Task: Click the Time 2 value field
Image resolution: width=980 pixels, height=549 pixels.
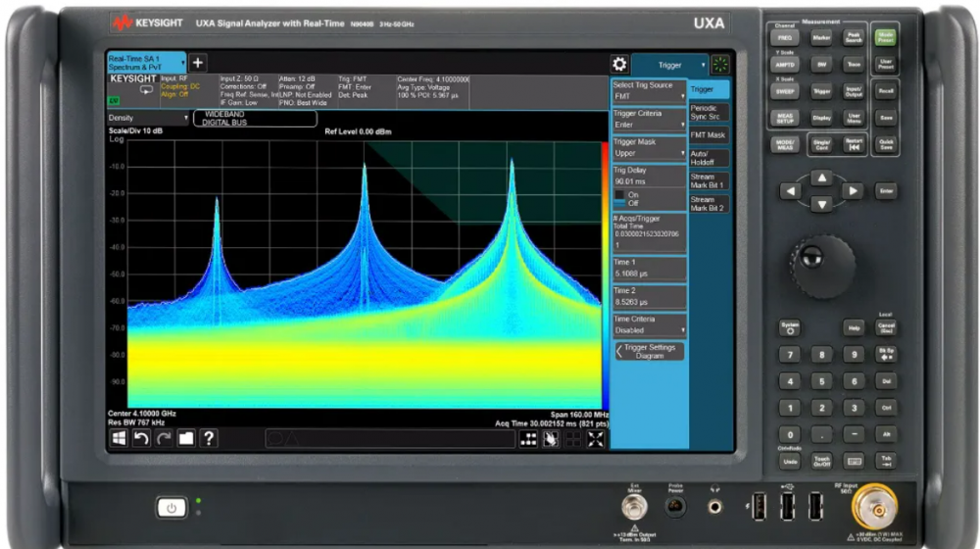Action: click(649, 297)
